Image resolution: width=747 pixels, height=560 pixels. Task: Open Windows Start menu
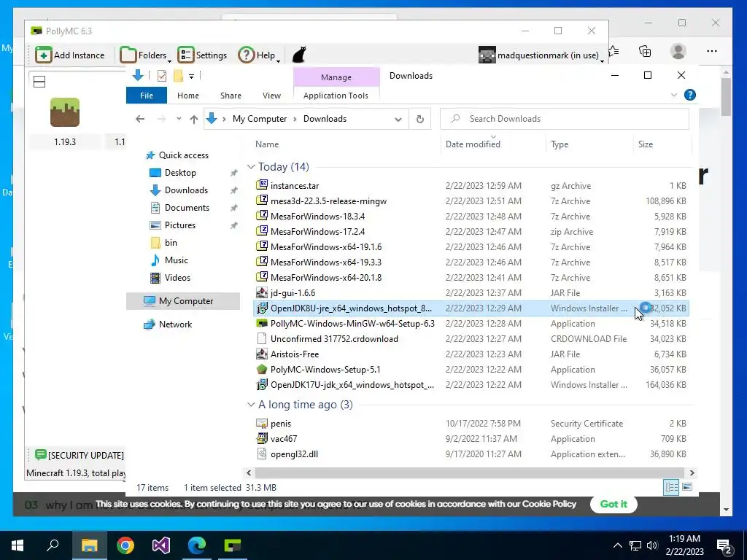point(18,545)
